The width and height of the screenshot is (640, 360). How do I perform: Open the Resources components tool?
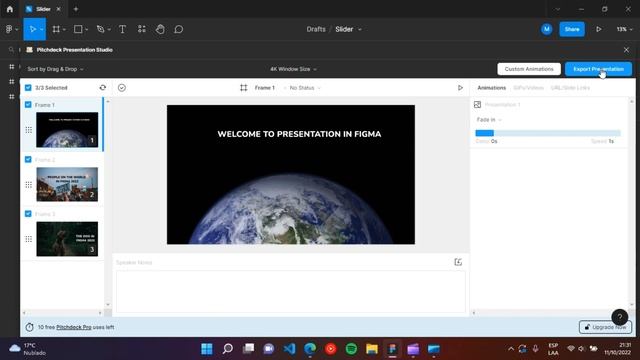142,29
